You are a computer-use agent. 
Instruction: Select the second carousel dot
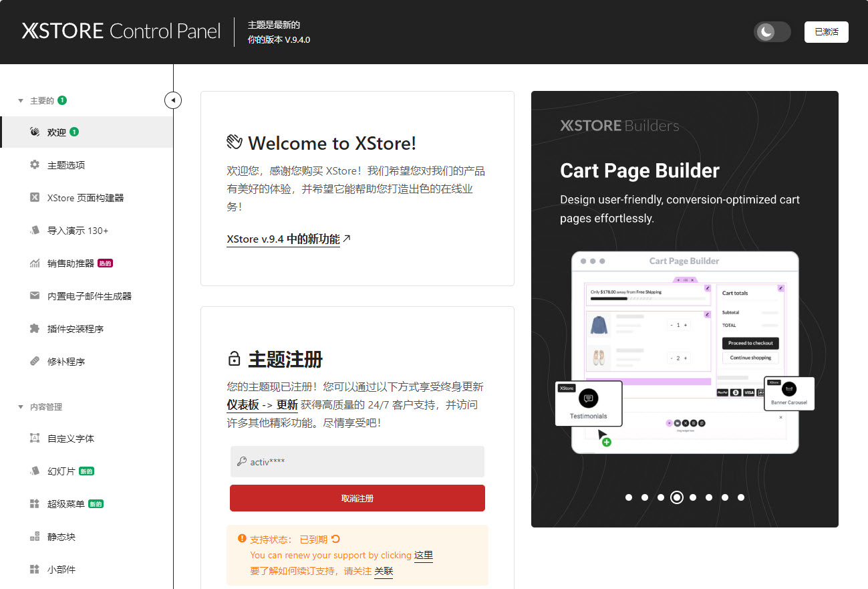[644, 497]
